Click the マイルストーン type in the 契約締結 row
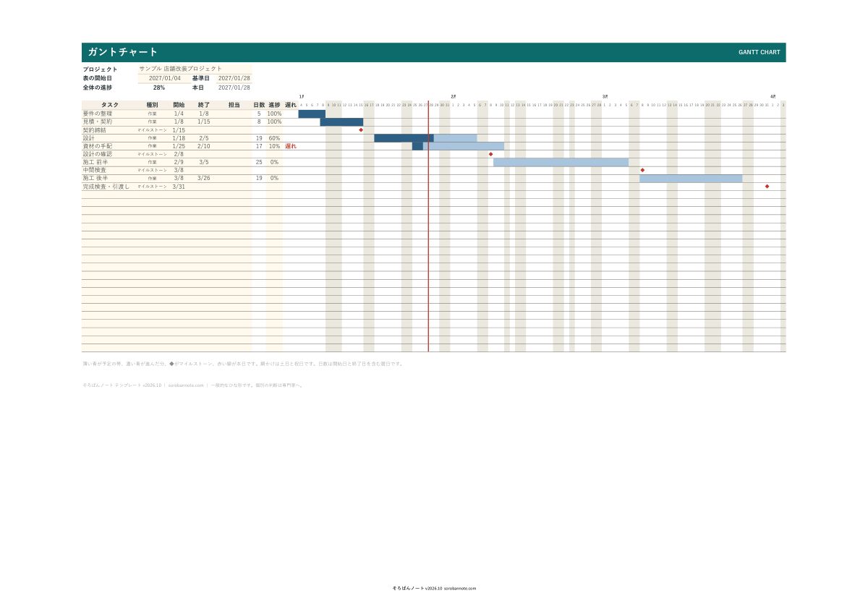Screen dimensions: 868x614 point(152,130)
